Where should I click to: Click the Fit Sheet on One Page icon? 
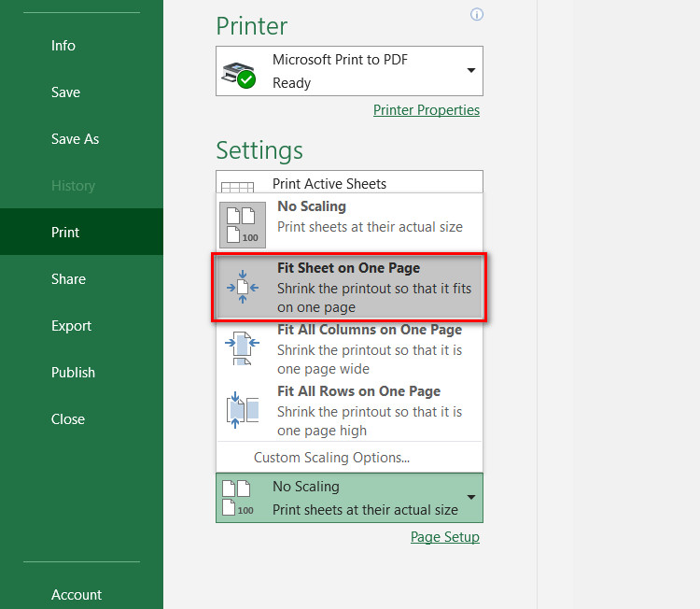tap(243, 287)
